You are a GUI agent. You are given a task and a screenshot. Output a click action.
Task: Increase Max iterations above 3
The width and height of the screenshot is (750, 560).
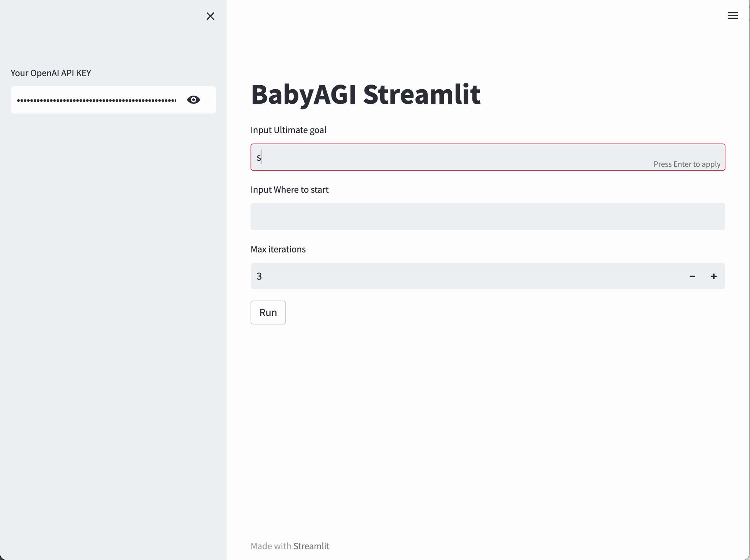click(713, 276)
